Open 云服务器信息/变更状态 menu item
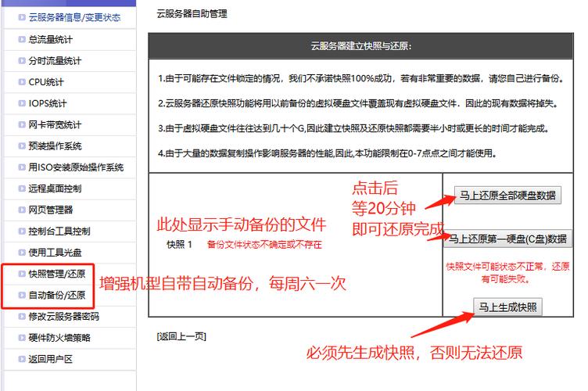Viewport: 588px width, 391px height. pyautogui.click(x=74, y=18)
